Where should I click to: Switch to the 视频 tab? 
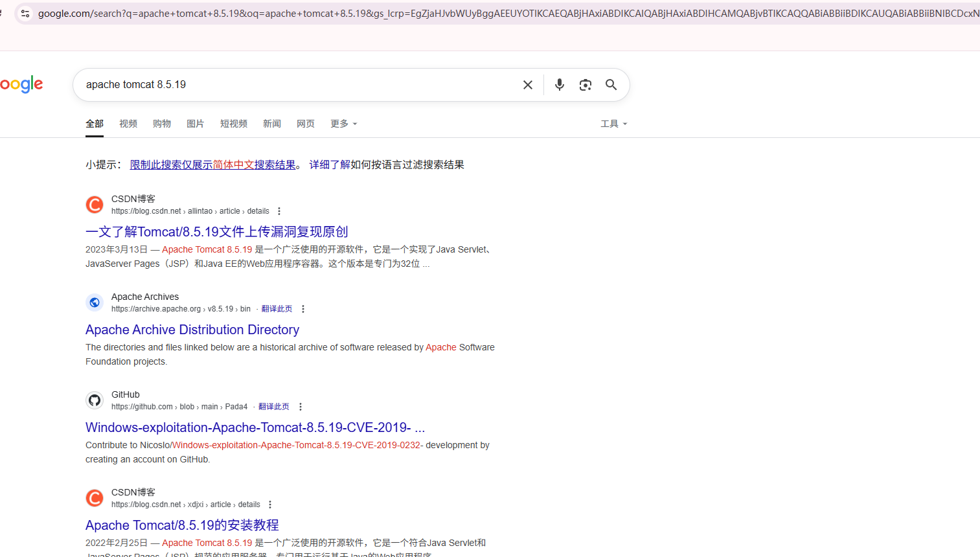[128, 124]
